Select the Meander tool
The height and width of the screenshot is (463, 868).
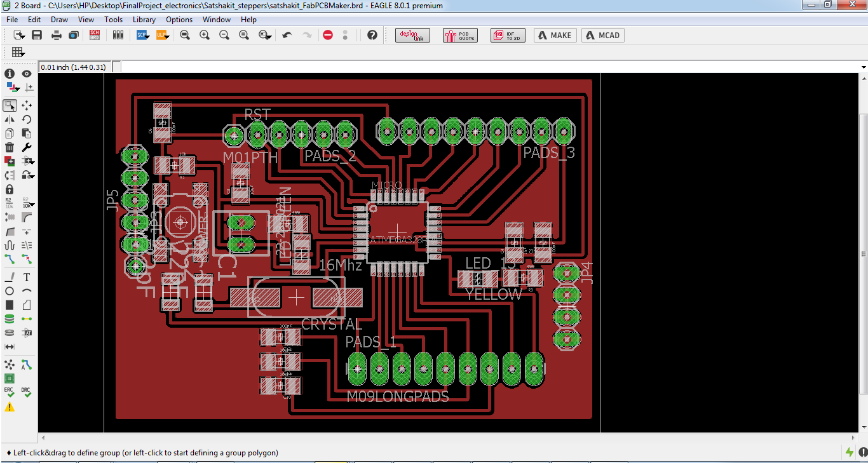pyautogui.click(x=10, y=245)
